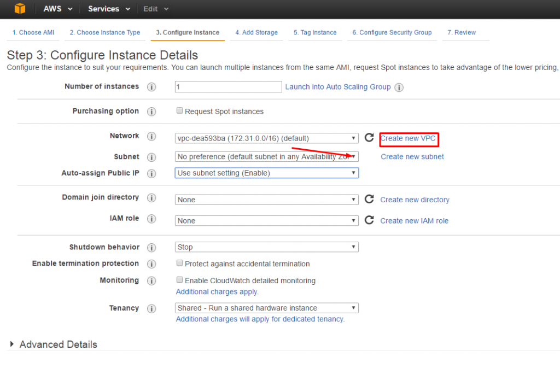The image size is (560, 392).
Task: Open the Auto-assign Public IP dropdown
Action: click(266, 173)
